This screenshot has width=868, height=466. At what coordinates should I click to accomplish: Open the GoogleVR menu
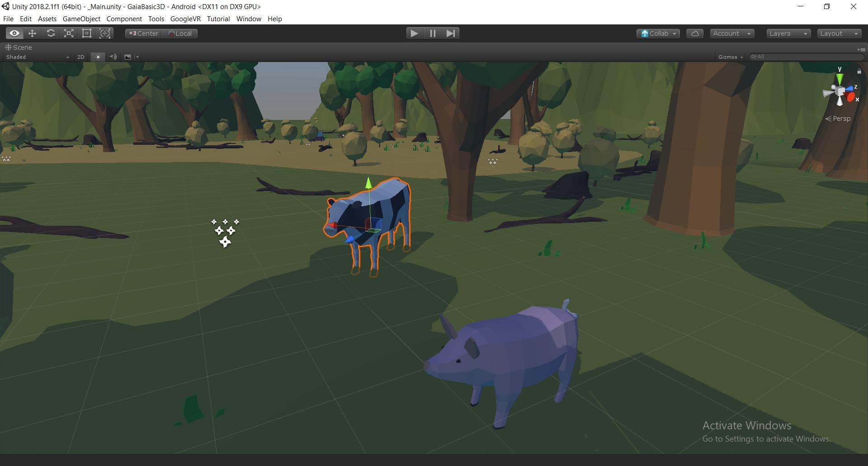tap(185, 19)
